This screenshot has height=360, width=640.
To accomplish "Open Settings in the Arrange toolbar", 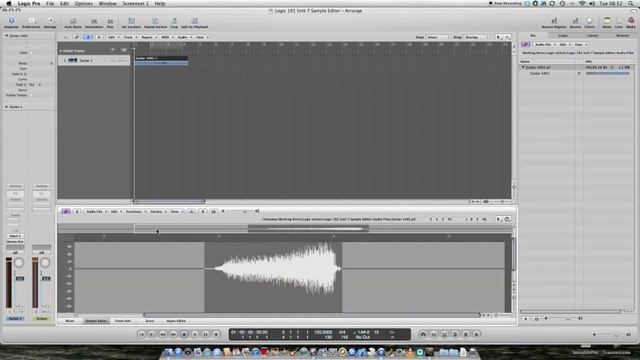I will click(50, 22).
